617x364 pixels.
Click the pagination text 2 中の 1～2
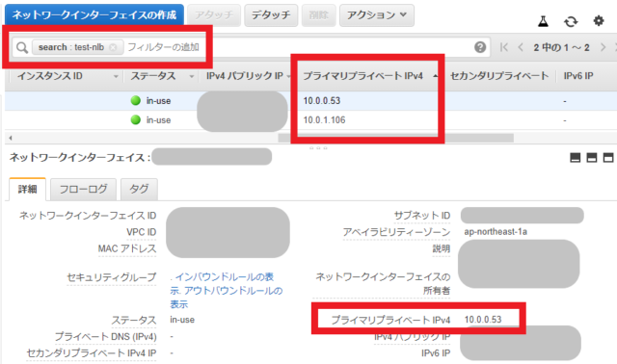pos(561,47)
